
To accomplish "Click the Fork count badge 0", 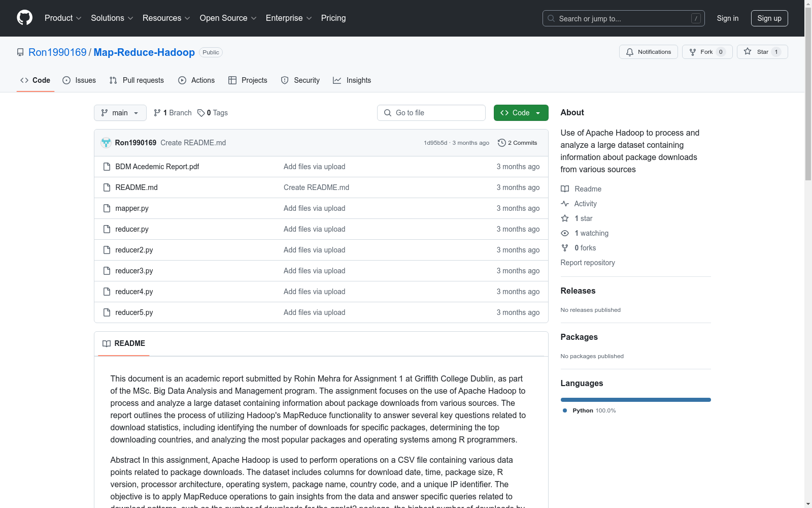I will pos(721,52).
